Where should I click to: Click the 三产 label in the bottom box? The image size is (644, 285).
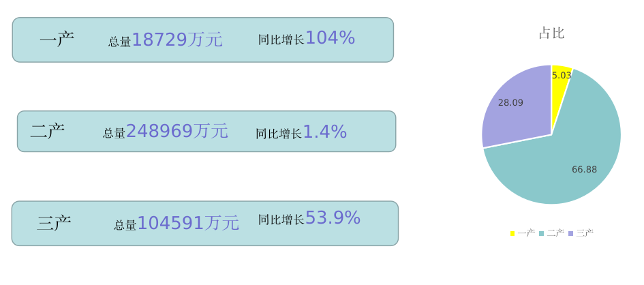coord(54,223)
